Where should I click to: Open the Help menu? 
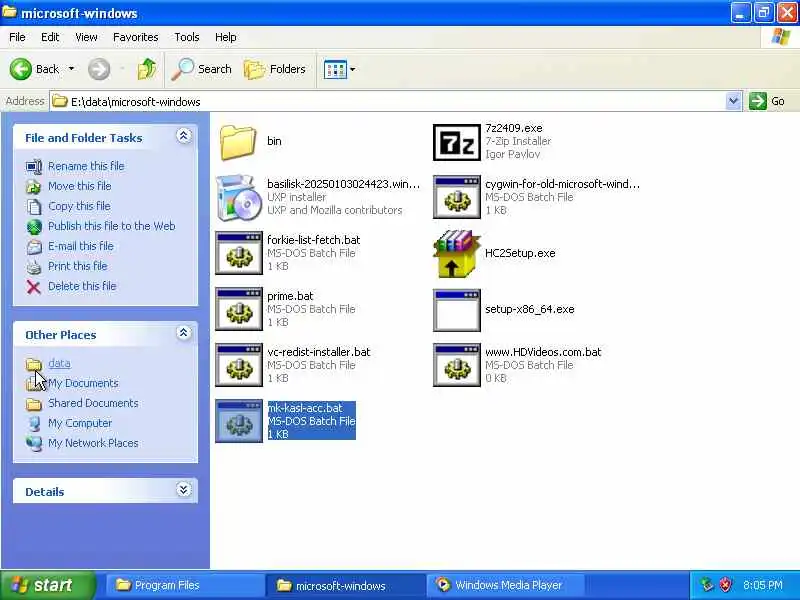pos(226,37)
